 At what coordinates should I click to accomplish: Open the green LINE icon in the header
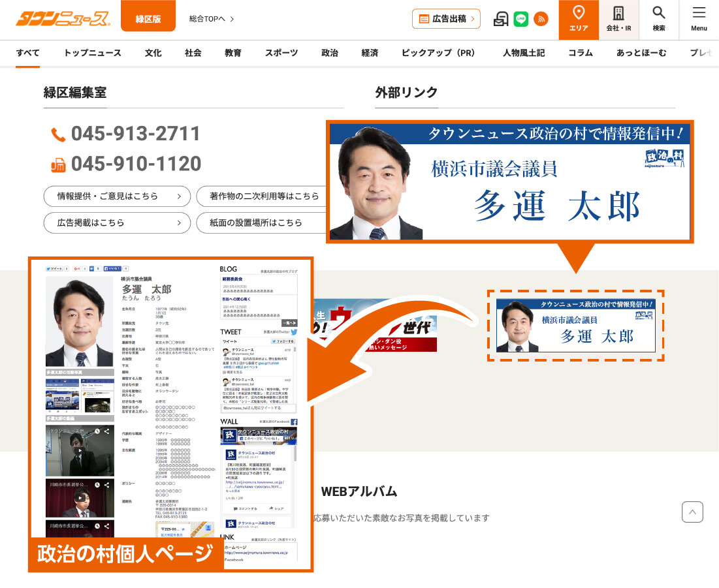pyautogui.click(x=520, y=19)
